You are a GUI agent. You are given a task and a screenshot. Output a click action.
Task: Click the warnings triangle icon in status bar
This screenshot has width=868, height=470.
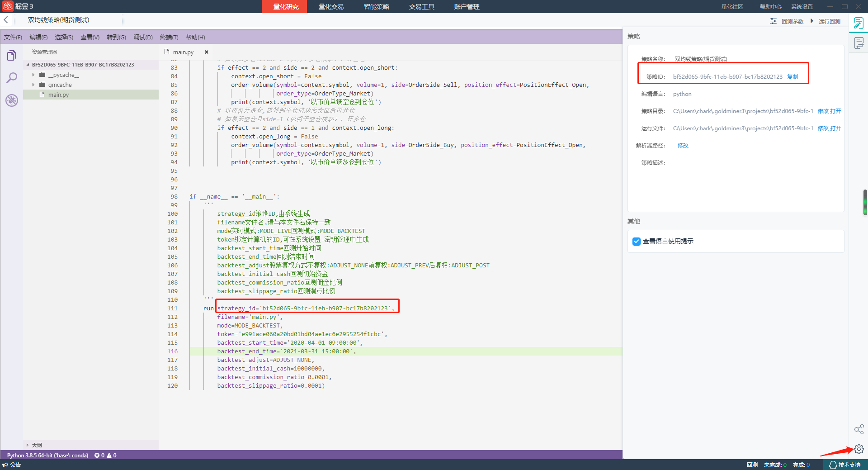(109, 456)
